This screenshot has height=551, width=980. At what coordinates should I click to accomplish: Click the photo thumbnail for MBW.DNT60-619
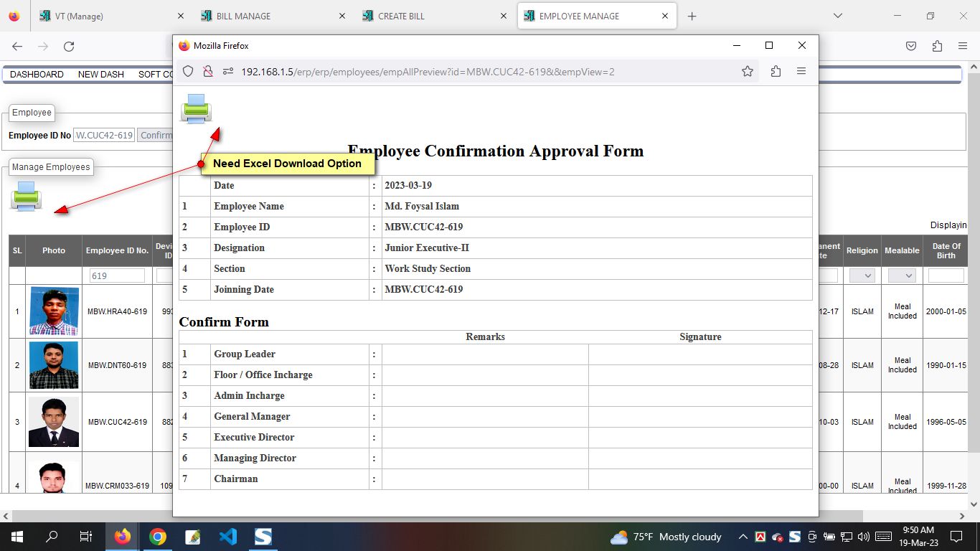pyautogui.click(x=54, y=365)
